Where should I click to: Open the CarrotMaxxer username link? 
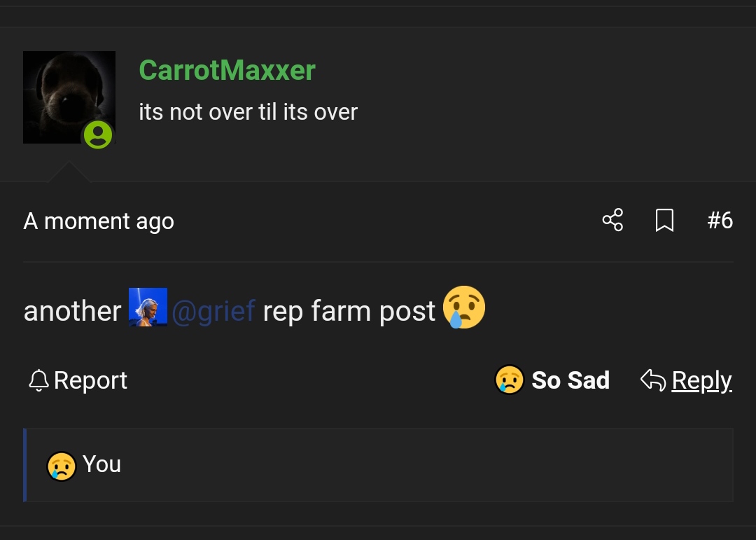(x=227, y=70)
